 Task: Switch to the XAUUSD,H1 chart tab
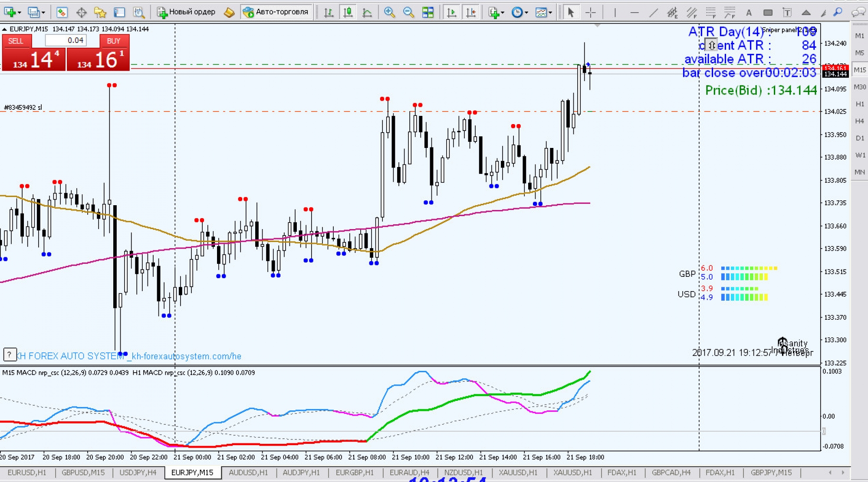pyautogui.click(x=517, y=472)
